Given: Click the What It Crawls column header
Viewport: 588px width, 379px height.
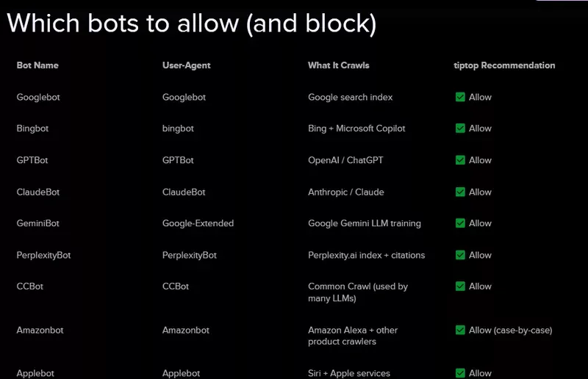Looking at the screenshot, I should [x=339, y=65].
